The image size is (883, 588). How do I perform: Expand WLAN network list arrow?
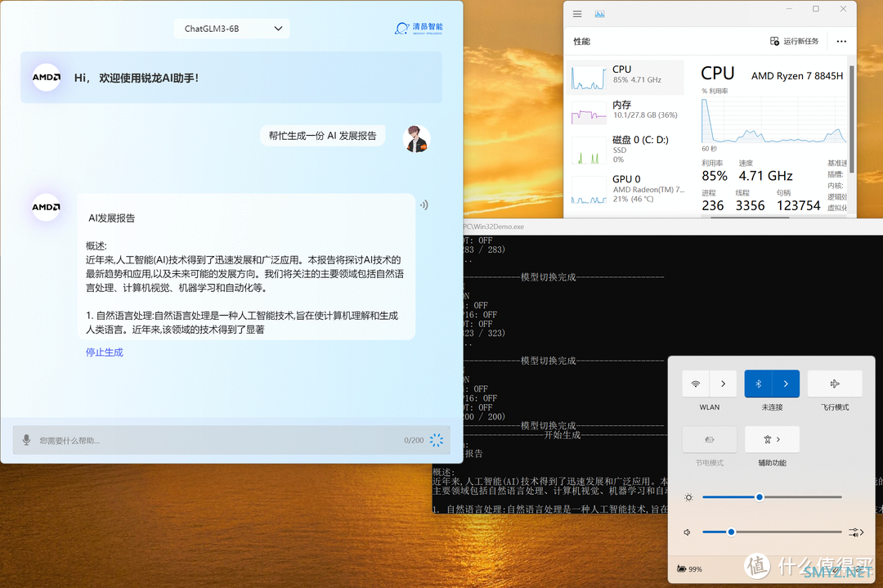coord(723,384)
